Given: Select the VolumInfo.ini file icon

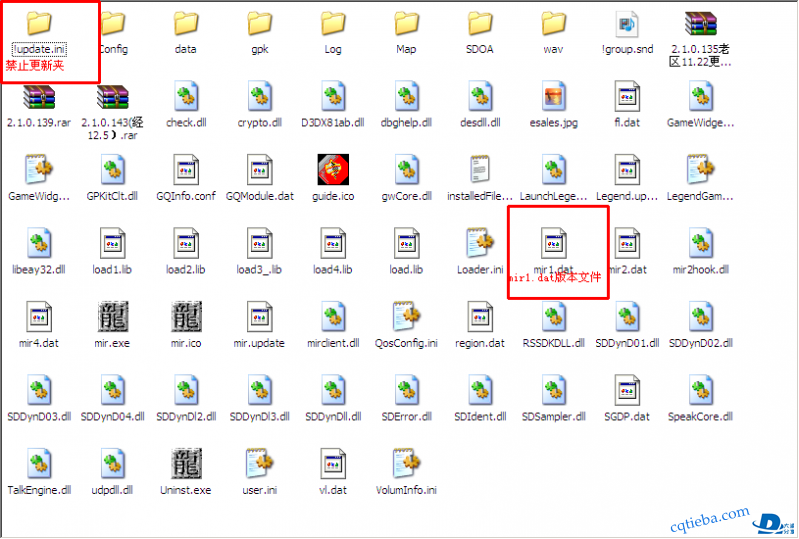Looking at the screenshot, I should pos(407,463).
